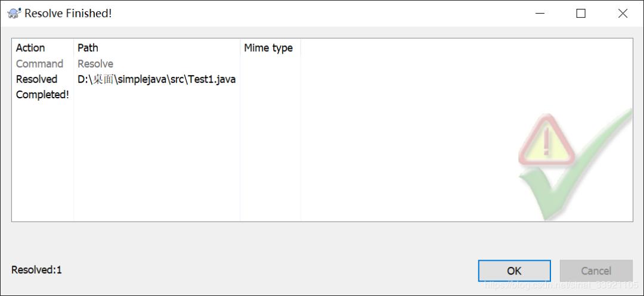The image size is (644, 296).
Task: Click the blog.csdn.net watermark link text
Action: tap(562, 286)
